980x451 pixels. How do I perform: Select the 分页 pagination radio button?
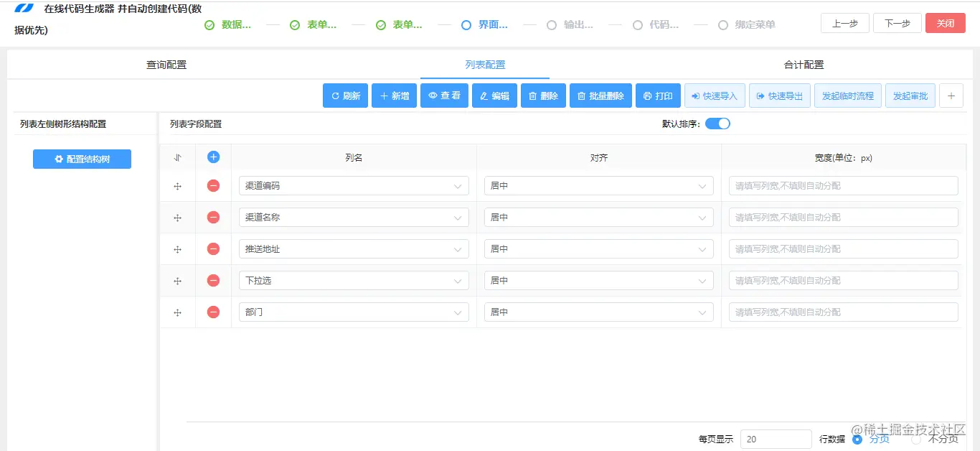pyautogui.click(x=857, y=439)
